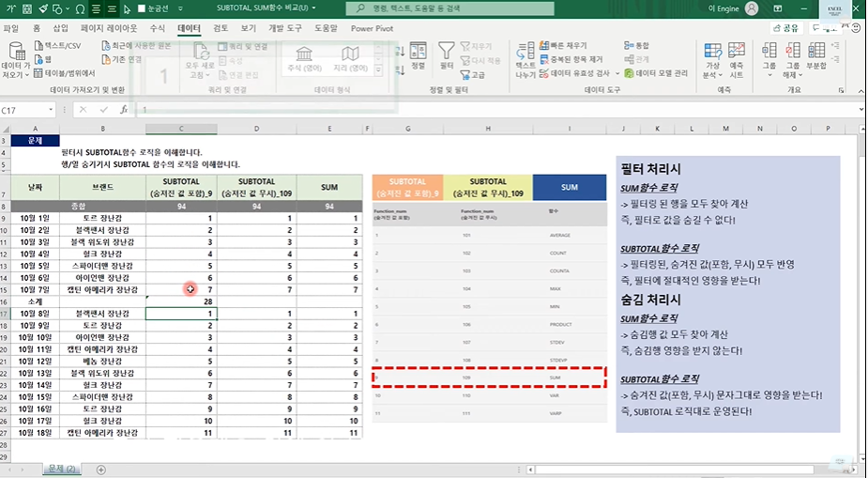This screenshot has width=868, height=478.
Task: Switch to the 수식 tab
Action: tap(158, 28)
